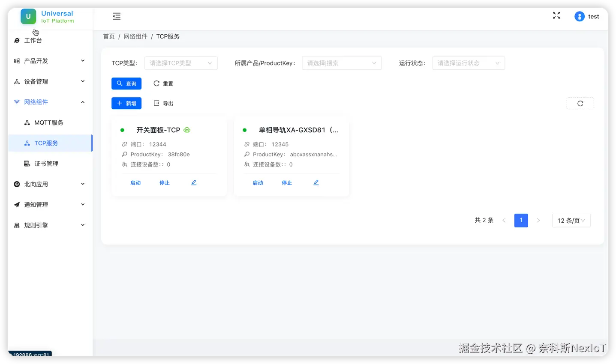Click 新增 to add a TCP service
The image size is (616, 364).
(x=126, y=103)
